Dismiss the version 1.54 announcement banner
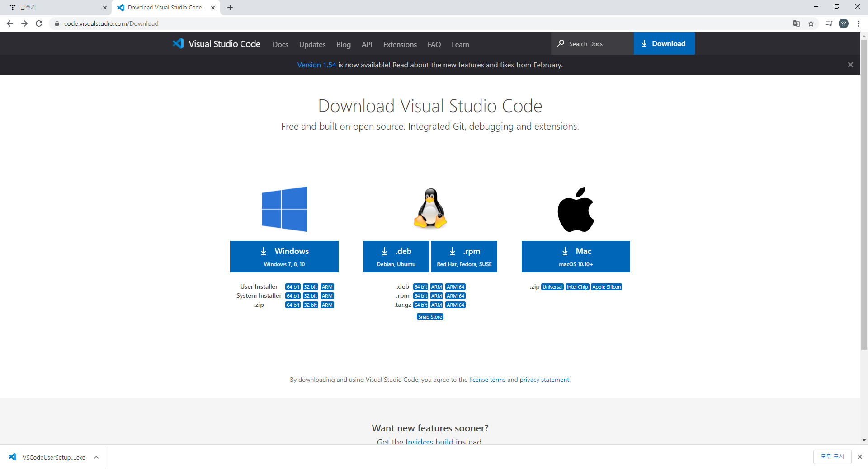Viewport: 868px width, 469px height. pos(850,65)
